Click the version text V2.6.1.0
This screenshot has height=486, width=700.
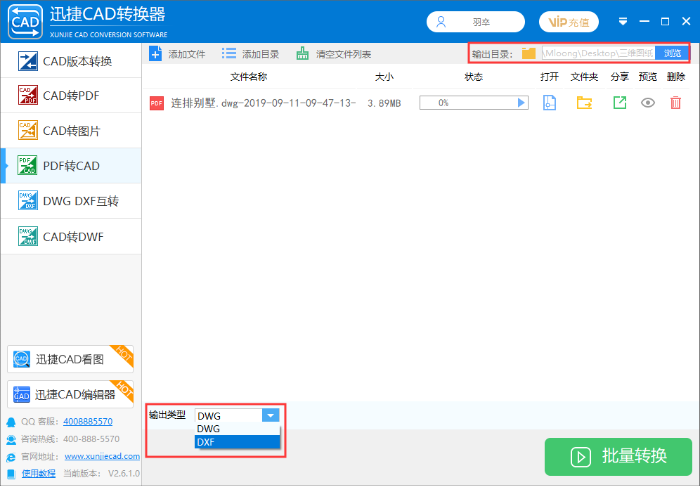pyautogui.click(x=124, y=474)
